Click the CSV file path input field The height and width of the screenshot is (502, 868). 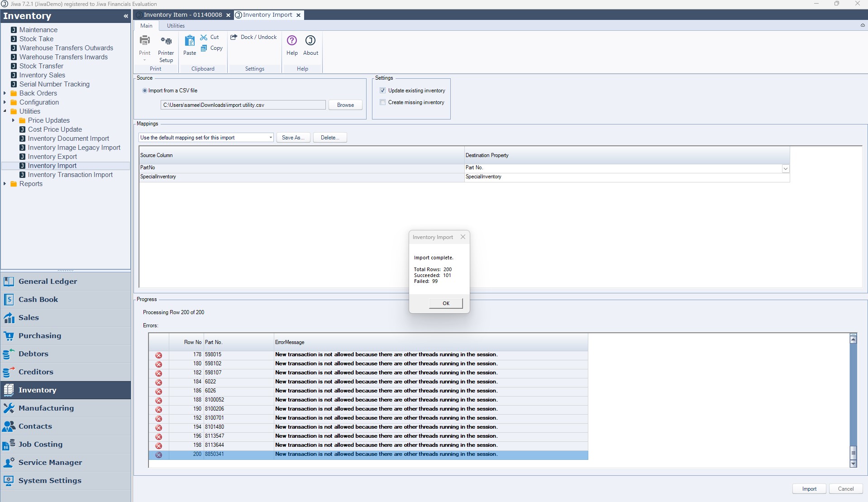click(243, 105)
